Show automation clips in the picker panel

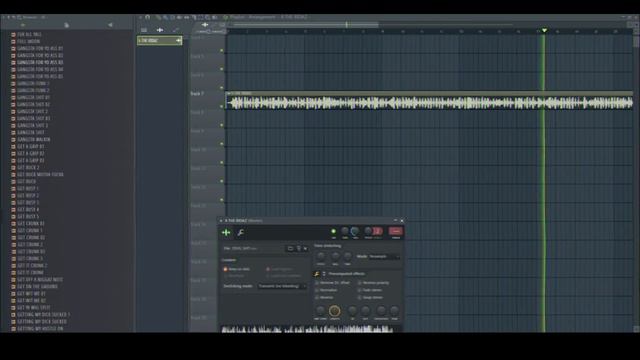click(x=176, y=29)
